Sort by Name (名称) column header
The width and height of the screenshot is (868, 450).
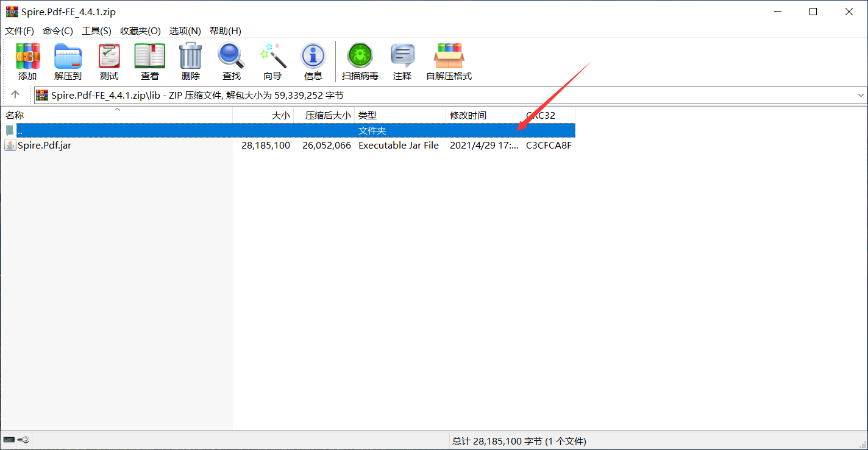pyautogui.click(x=116, y=115)
